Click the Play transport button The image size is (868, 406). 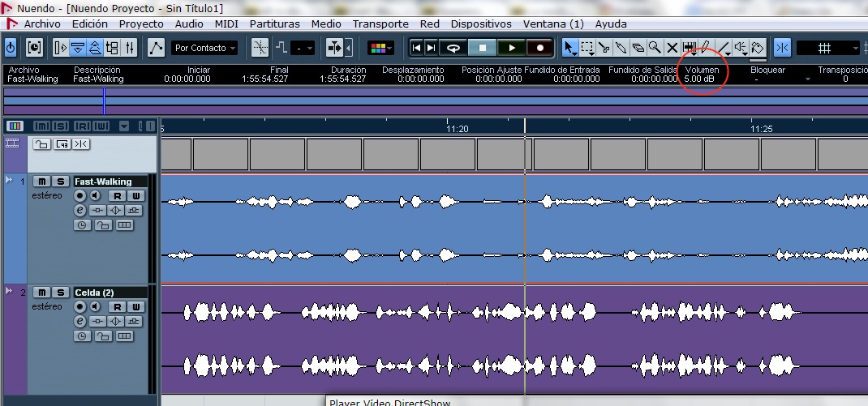point(512,48)
